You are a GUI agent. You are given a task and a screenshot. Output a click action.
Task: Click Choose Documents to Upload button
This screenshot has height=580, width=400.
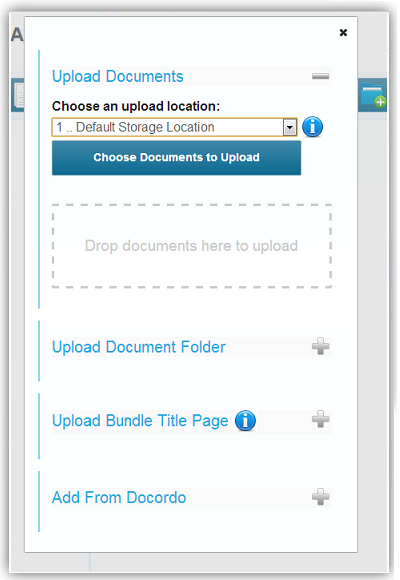click(177, 158)
